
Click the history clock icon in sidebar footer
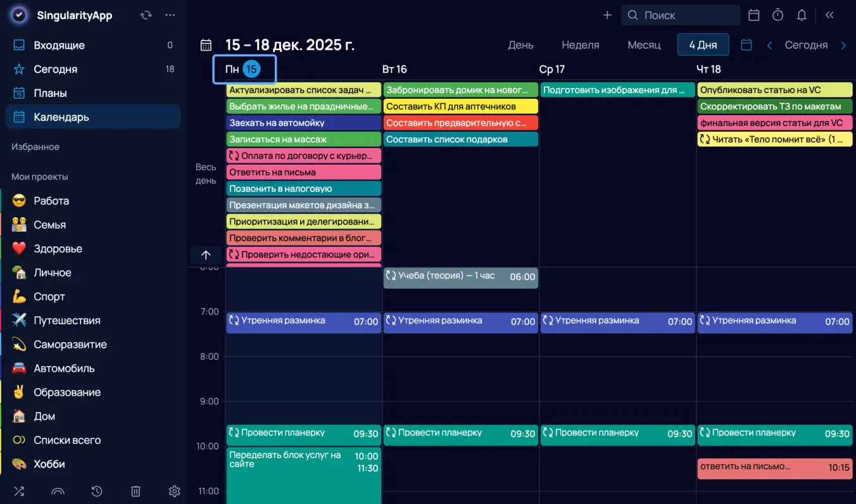click(x=97, y=491)
